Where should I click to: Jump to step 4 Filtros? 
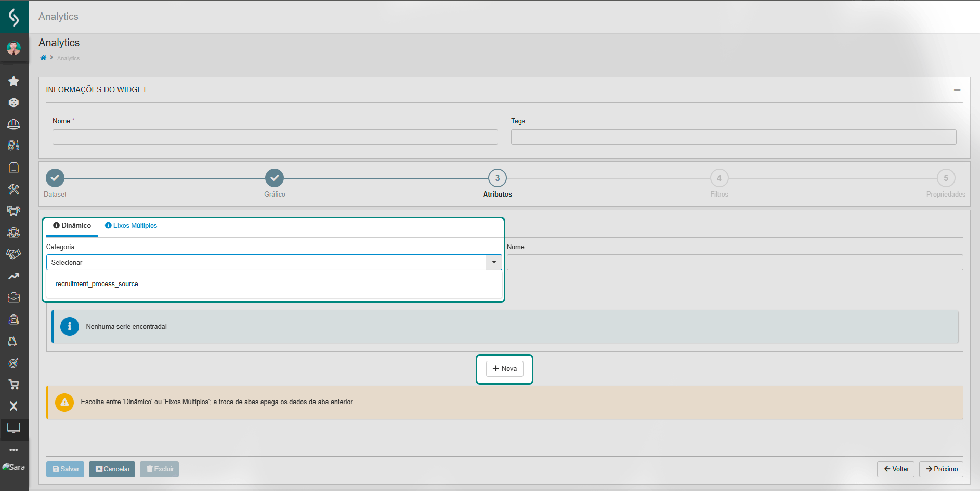(x=720, y=178)
